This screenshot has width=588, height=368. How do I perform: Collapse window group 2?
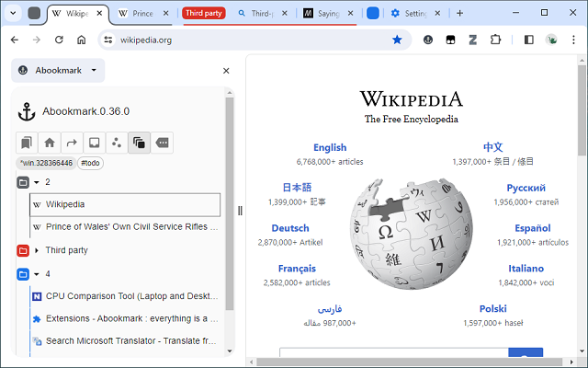click(37, 182)
